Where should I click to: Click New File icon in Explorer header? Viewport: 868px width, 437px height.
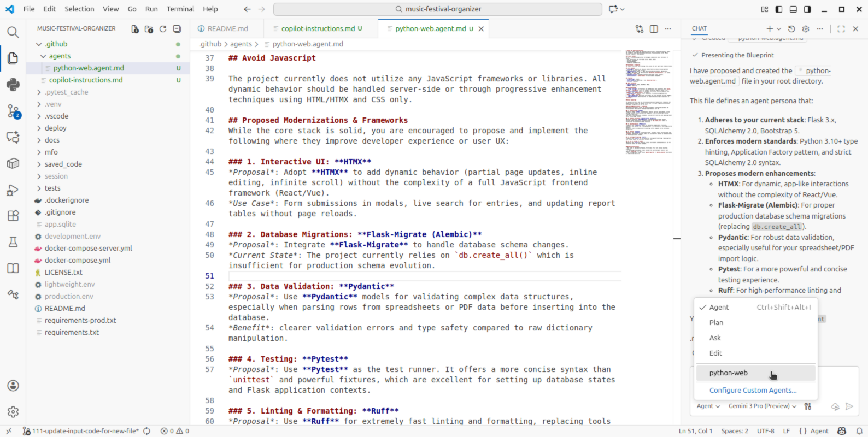click(135, 29)
